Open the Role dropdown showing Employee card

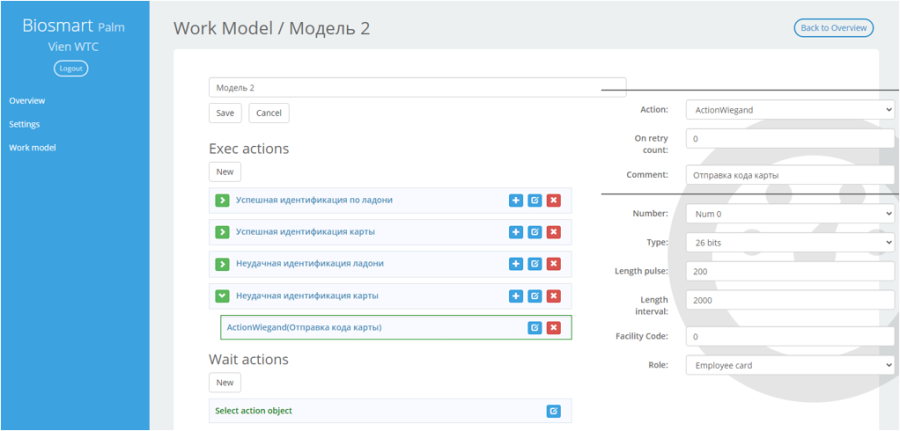[790, 365]
